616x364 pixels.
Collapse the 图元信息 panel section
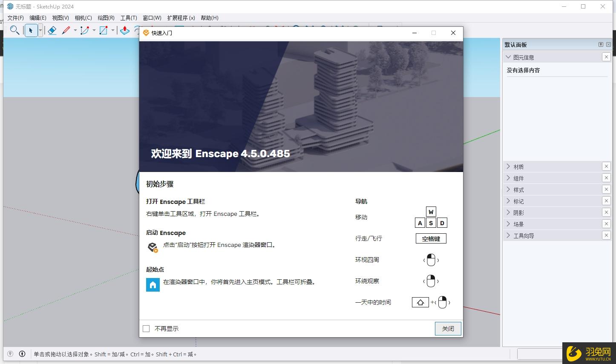(508, 57)
